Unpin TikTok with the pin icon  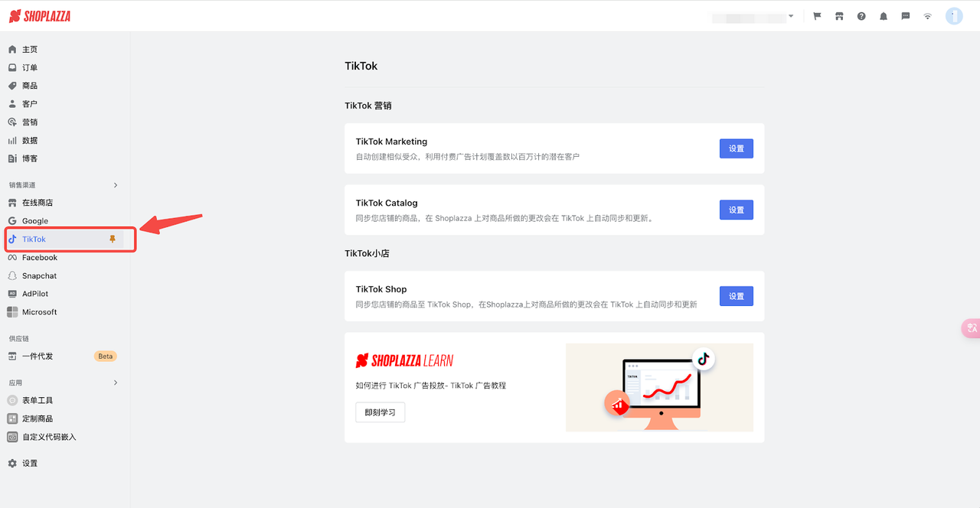tap(113, 239)
